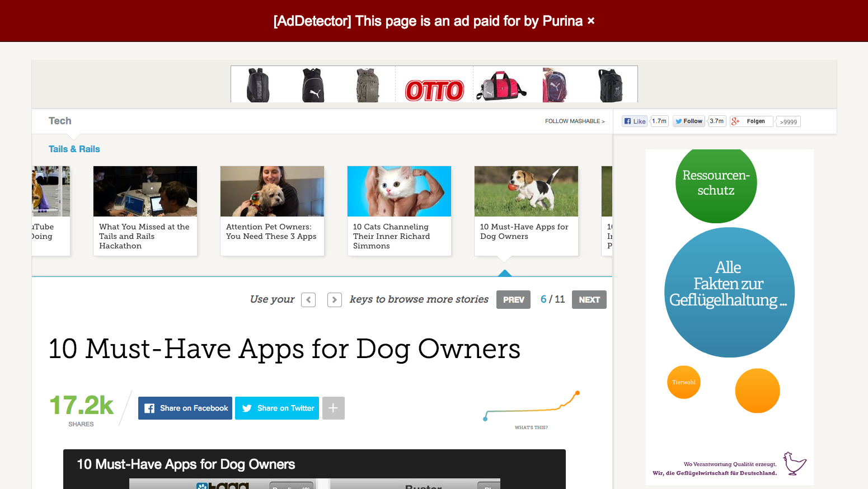Open the FOLLOW MASHABLE link

pos(575,121)
